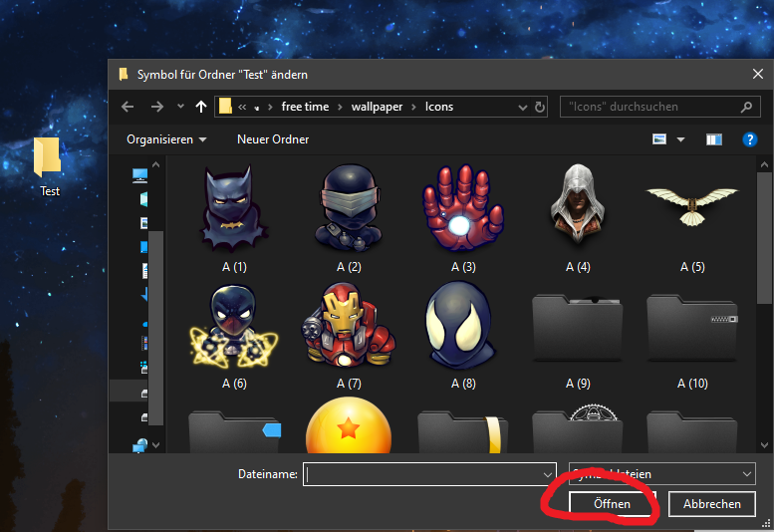Expand hidden breadcrumb path chevrons
The height and width of the screenshot is (532, 774).
242,107
